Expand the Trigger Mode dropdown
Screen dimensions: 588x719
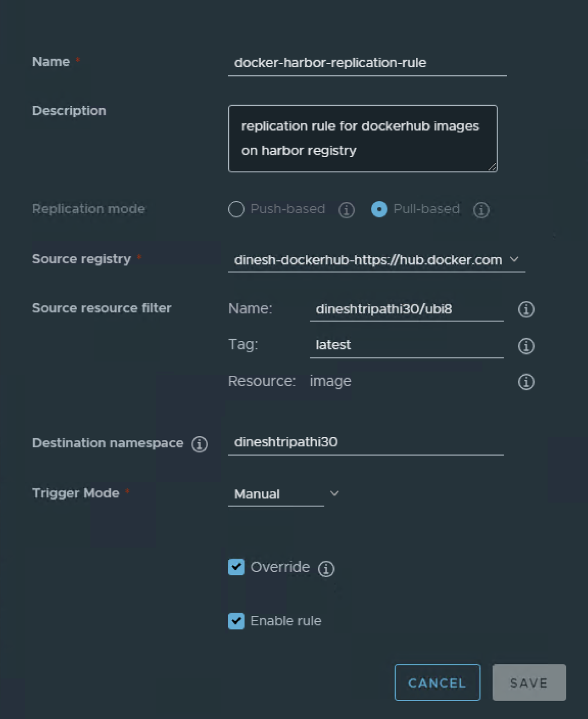coord(284,494)
